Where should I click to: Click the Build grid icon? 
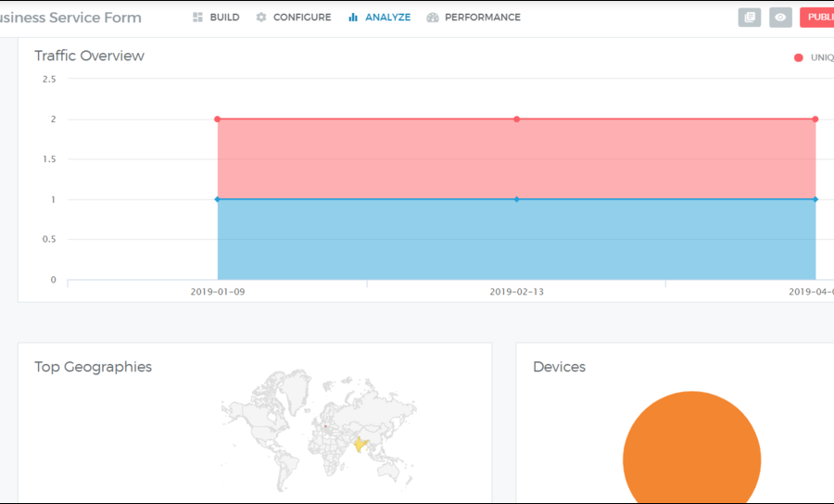click(197, 18)
